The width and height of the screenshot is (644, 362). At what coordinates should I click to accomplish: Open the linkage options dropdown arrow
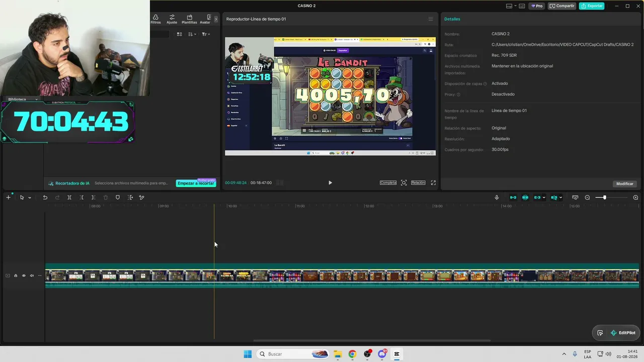click(544, 198)
